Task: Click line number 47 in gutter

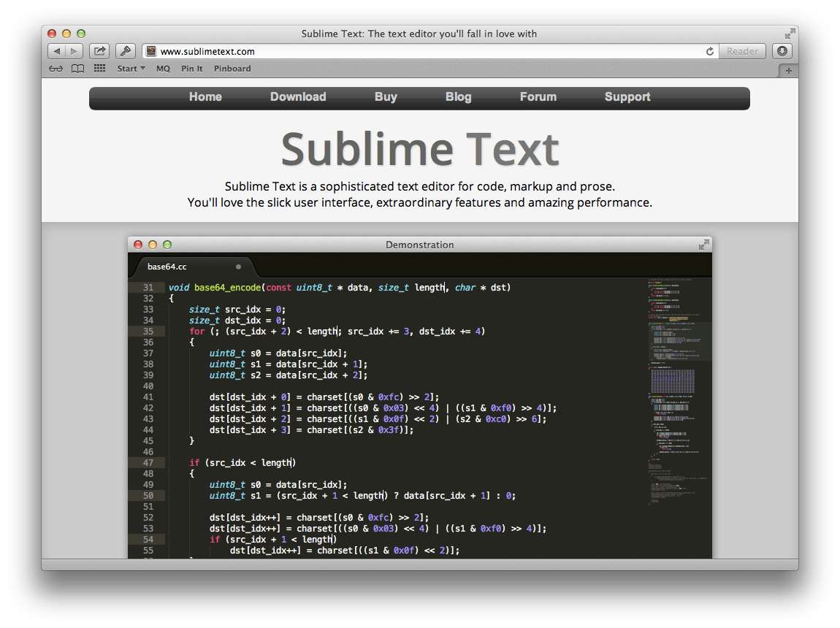Action: pyautogui.click(x=148, y=462)
